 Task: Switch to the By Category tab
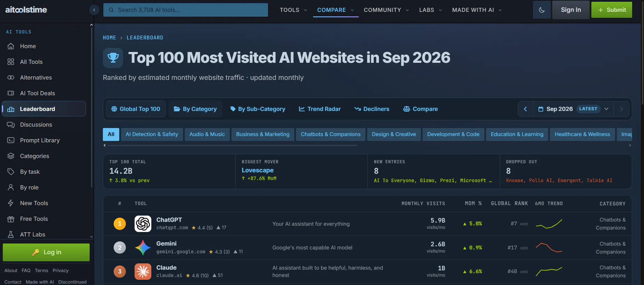coord(195,109)
